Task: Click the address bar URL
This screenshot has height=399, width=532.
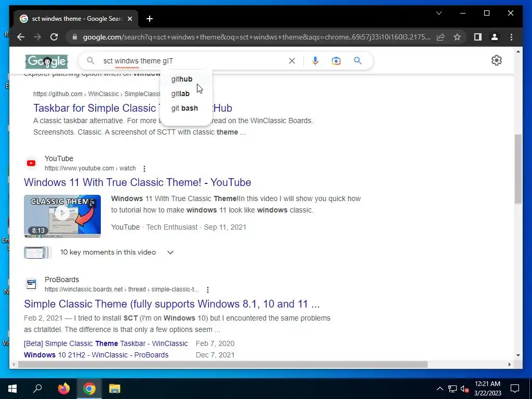Action: click(x=257, y=37)
